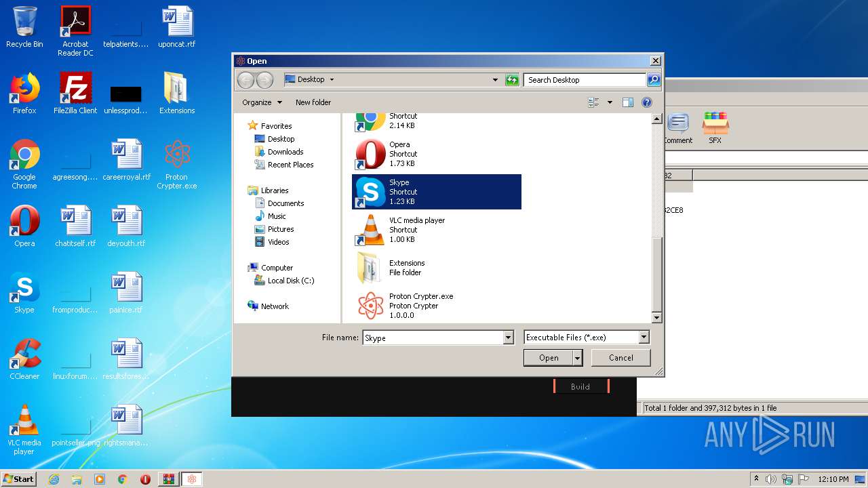Open the Desktop breadcrumb arrow in address bar

tap(332, 80)
